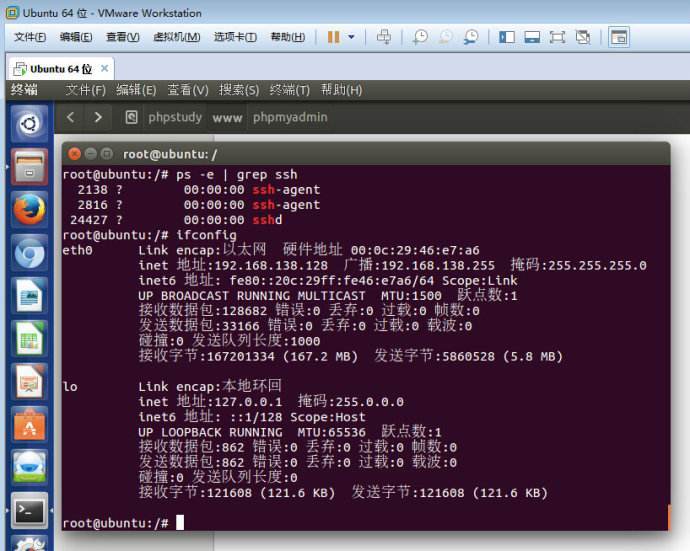The image size is (690, 551).
Task: Click the eth0 interface name
Action: pyautogui.click(x=77, y=250)
